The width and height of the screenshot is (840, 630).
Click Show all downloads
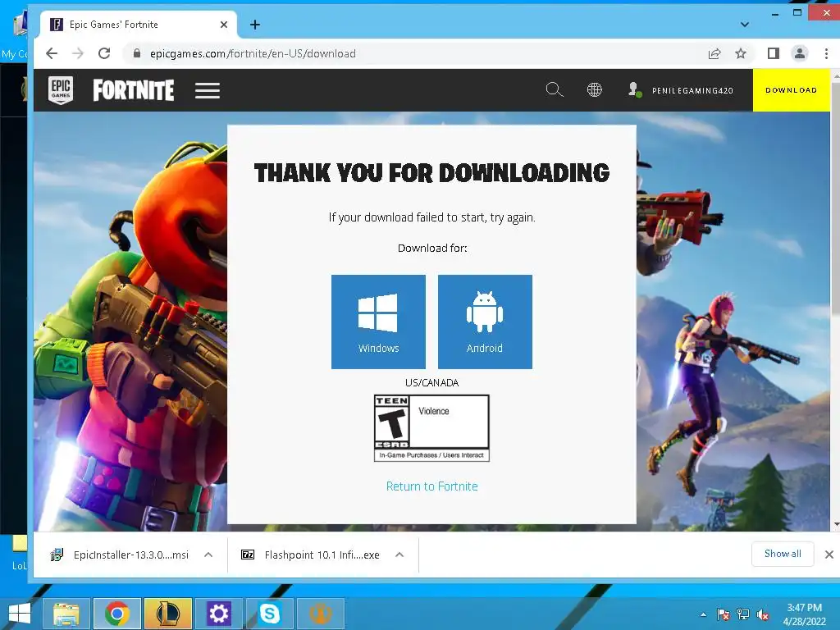(x=783, y=554)
